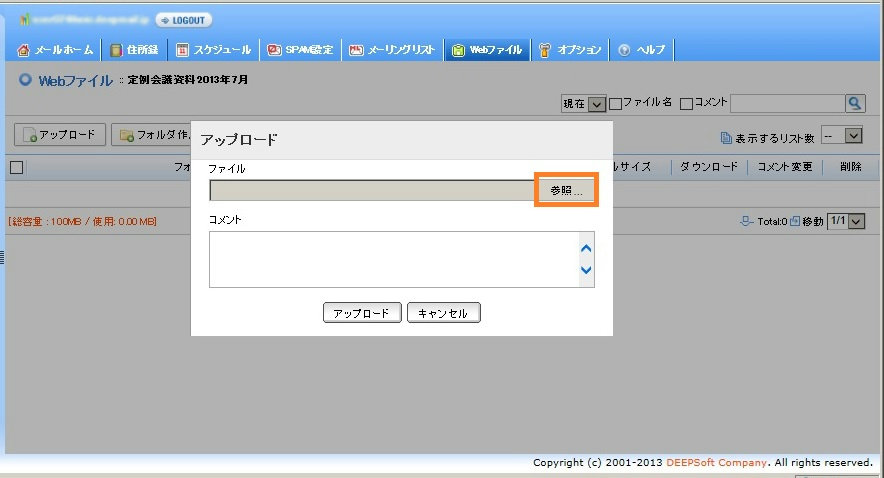The width and height of the screenshot is (884, 478).
Task: Cancel the upload with キャンセル
Action: 443,313
